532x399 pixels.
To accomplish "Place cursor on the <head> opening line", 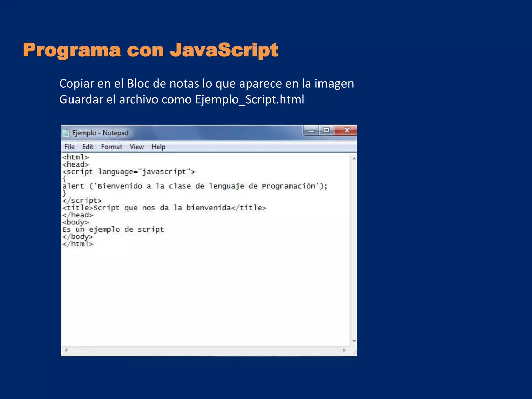I will tap(76, 164).
